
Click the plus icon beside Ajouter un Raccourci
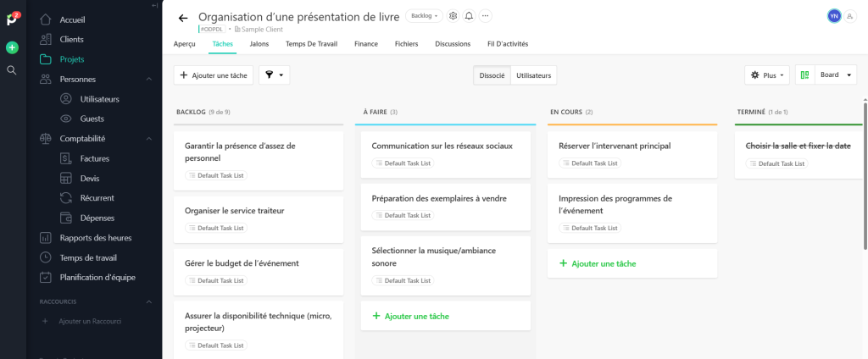tap(46, 321)
